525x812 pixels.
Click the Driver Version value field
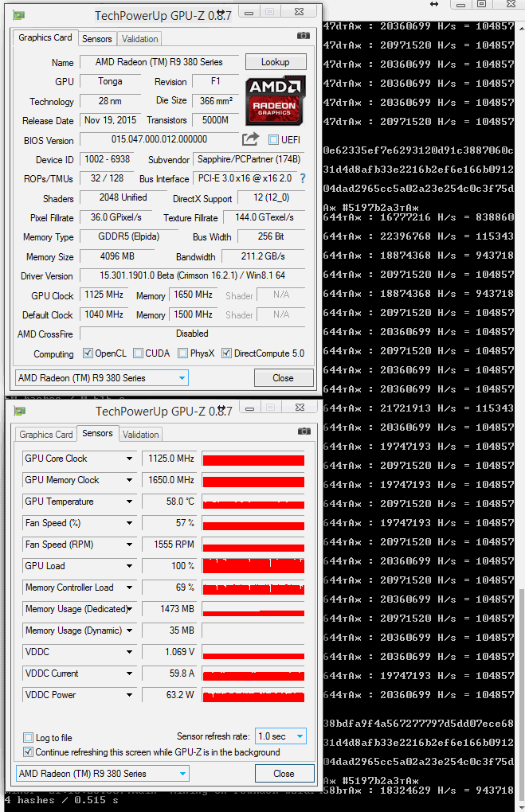(192, 275)
